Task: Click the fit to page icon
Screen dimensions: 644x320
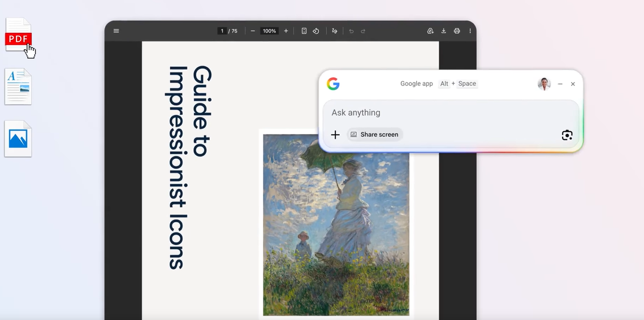Action: coord(304,31)
